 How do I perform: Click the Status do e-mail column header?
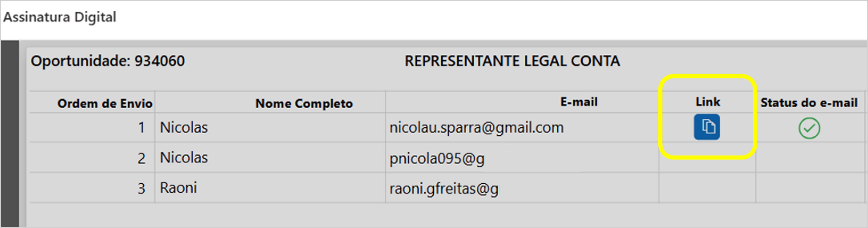tap(809, 103)
